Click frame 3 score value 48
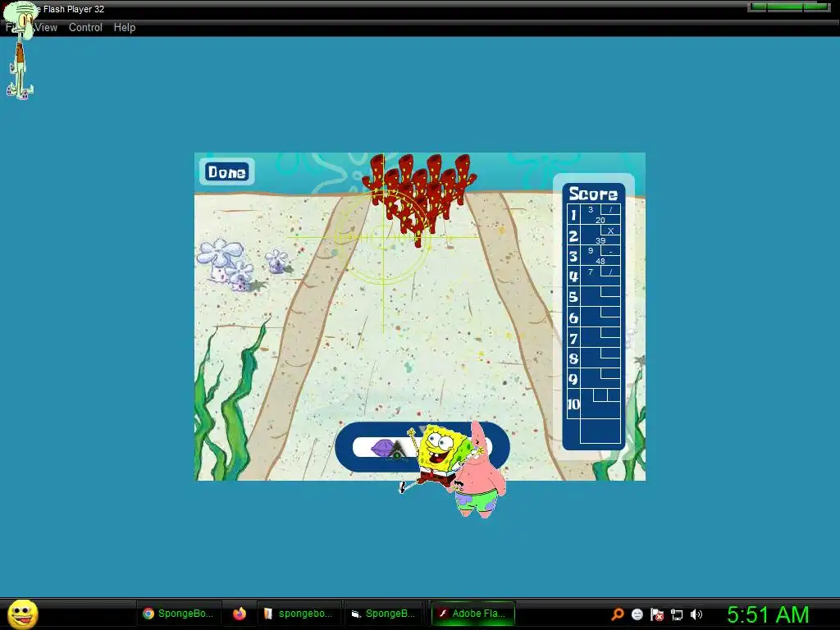The height and width of the screenshot is (630, 840). (600, 261)
